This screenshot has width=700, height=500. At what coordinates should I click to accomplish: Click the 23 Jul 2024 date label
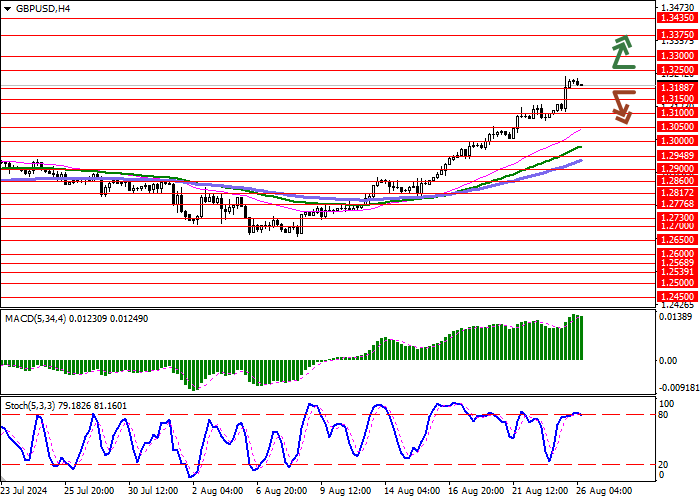(x=24, y=491)
